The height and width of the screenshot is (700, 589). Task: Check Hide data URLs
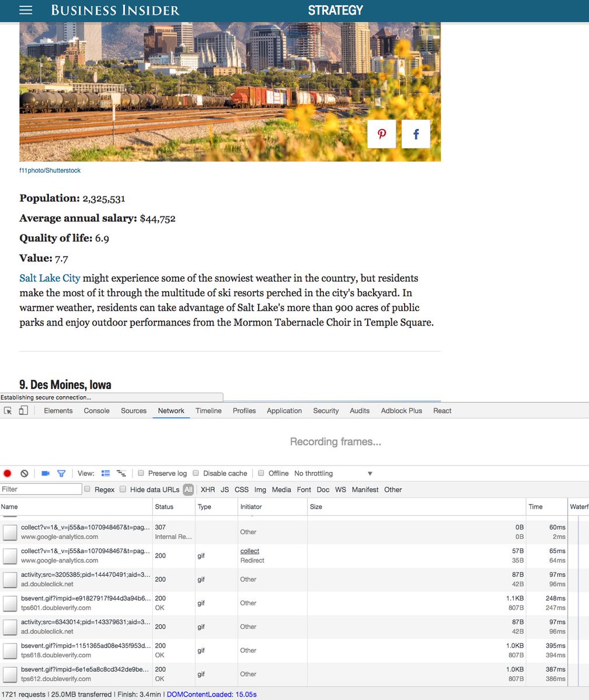pos(123,489)
